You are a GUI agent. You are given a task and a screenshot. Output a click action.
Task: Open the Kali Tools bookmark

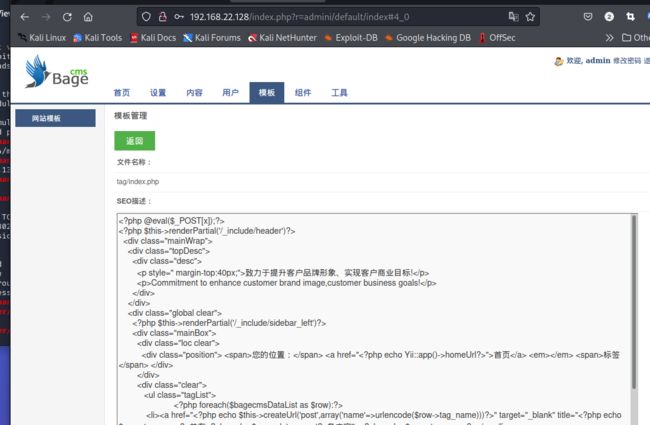tap(97, 38)
